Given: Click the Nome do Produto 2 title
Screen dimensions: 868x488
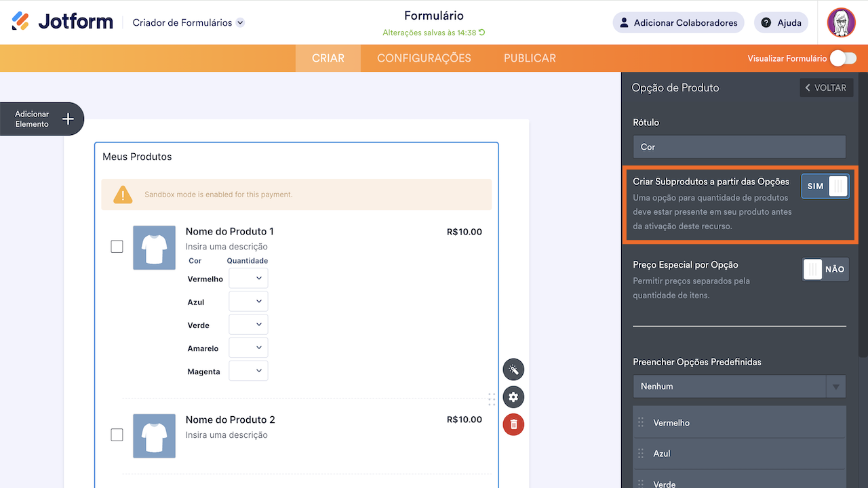Looking at the screenshot, I should tap(231, 420).
